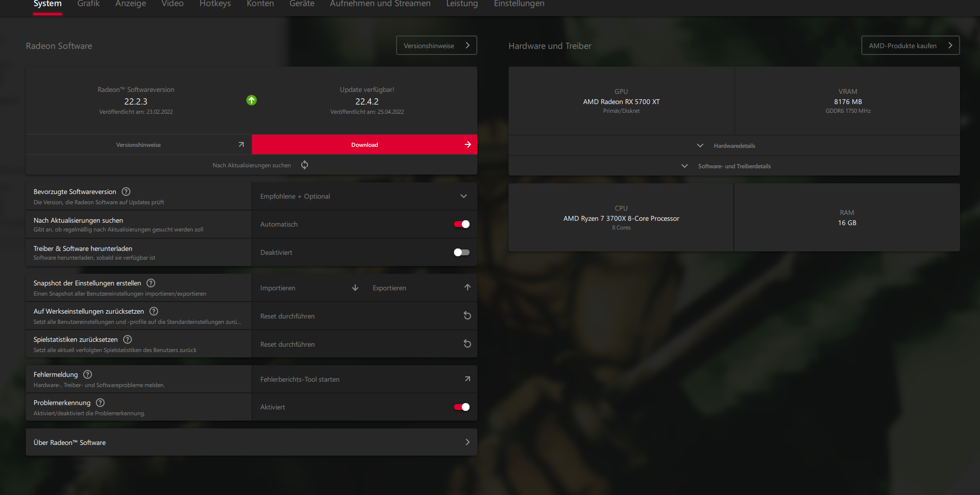This screenshot has width=980, height=495.
Task: Switch to the Video tab
Action: click(x=173, y=4)
